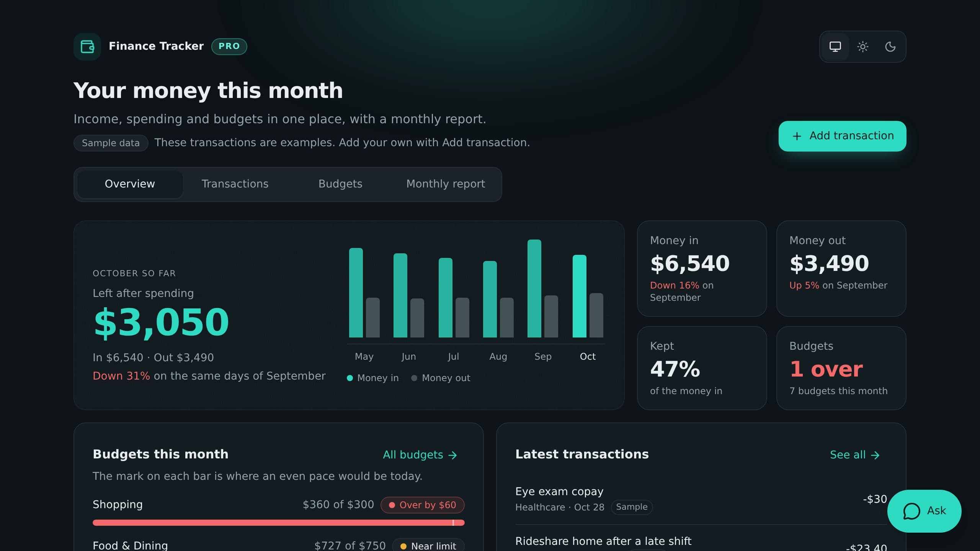Click the Shopping budget label
The height and width of the screenshot is (551, 980).
pos(118,504)
